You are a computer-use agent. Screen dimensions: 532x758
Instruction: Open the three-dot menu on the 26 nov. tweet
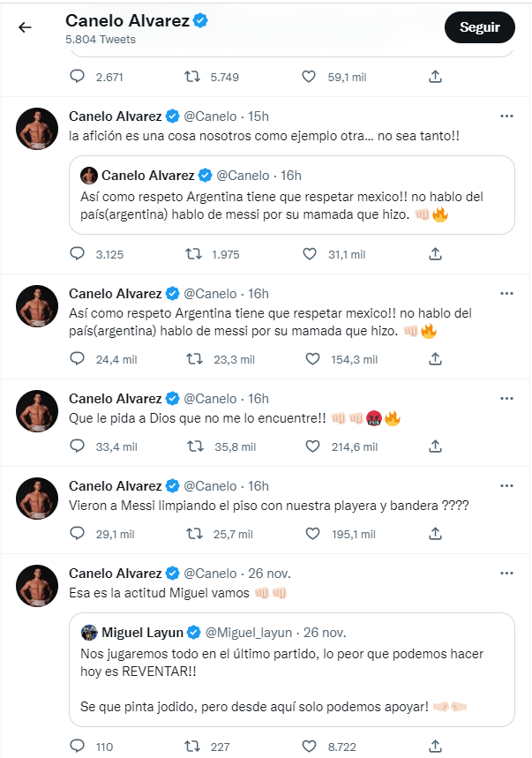(x=506, y=574)
